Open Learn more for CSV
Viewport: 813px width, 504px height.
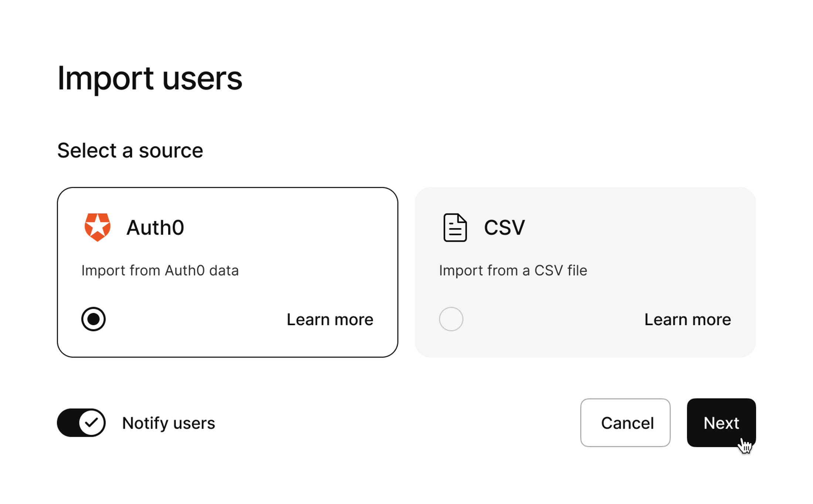[688, 319]
